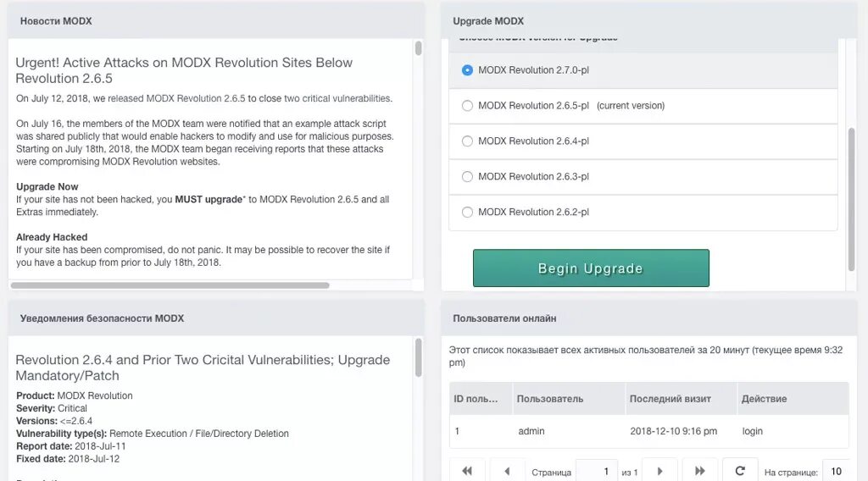Select MODX Revolution 2.7.0-pl radio option

(467, 70)
